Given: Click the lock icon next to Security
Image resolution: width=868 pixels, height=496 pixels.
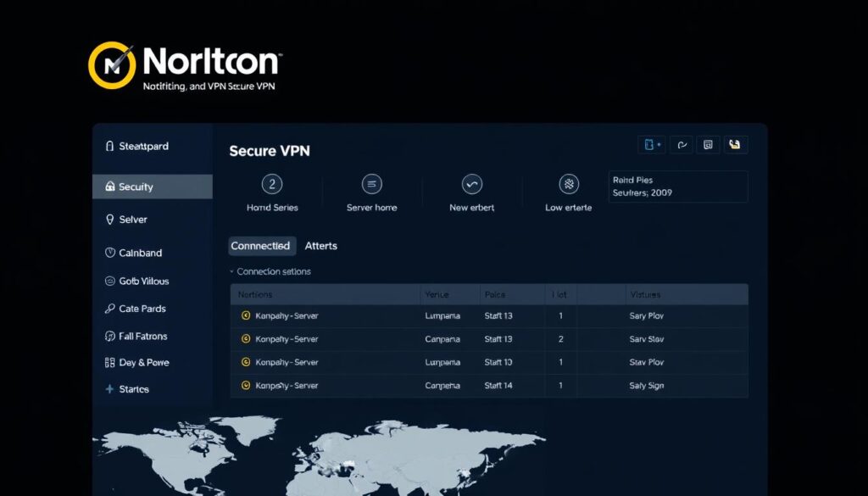Looking at the screenshot, I should coord(109,187).
